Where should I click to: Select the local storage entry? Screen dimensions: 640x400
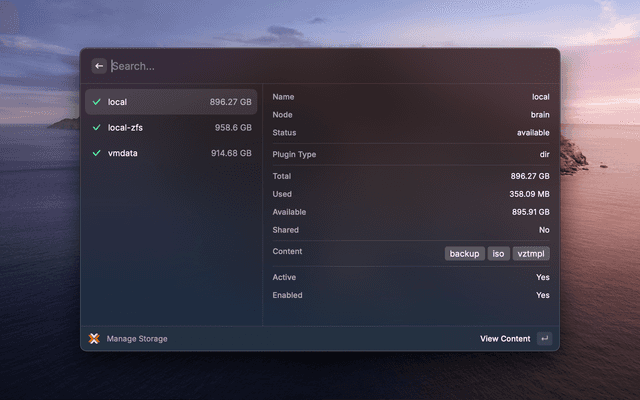click(170, 102)
